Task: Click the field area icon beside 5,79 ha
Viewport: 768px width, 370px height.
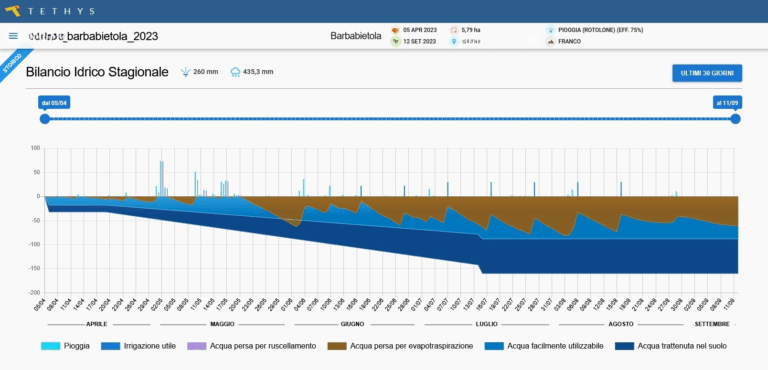Action: tap(454, 30)
